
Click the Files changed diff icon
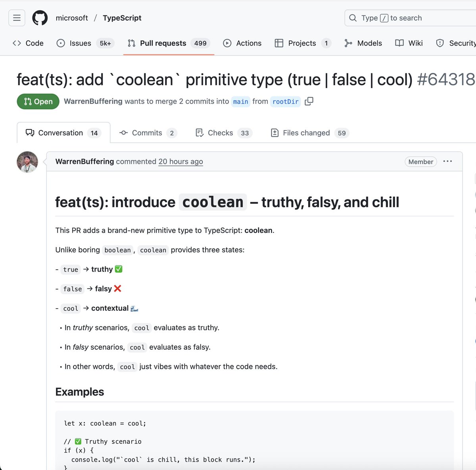(x=274, y=133)
